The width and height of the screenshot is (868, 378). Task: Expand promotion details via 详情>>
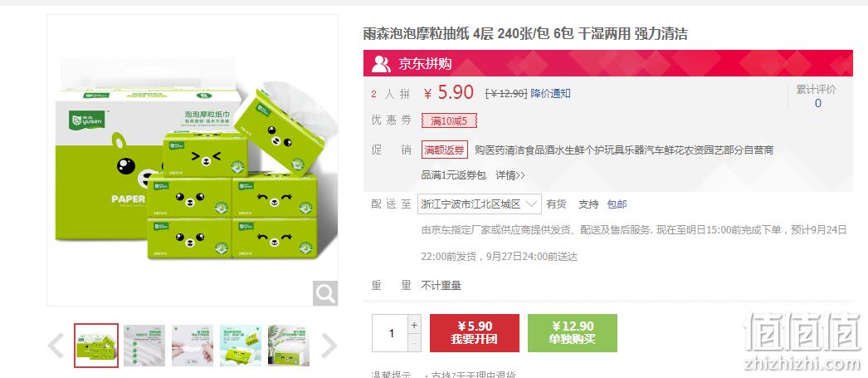tap(510, 175)
